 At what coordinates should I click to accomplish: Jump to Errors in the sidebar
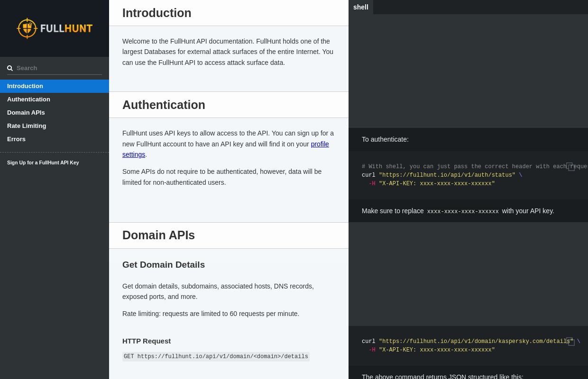coord(55,139)
